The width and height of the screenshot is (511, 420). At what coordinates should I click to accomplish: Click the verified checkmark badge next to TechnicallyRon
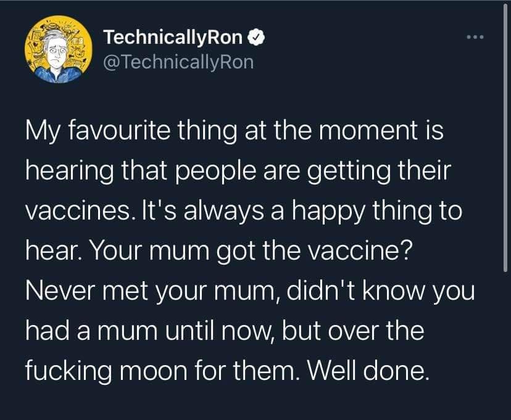(255, 36)
